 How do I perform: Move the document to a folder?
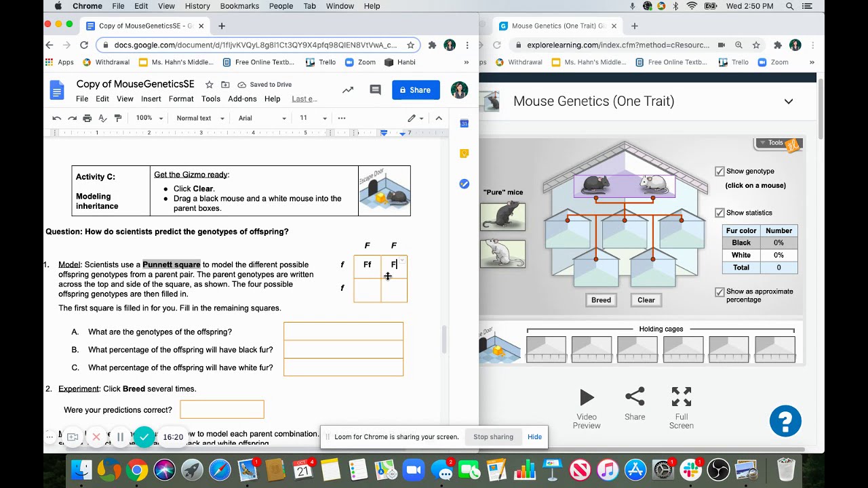(225, 85)
